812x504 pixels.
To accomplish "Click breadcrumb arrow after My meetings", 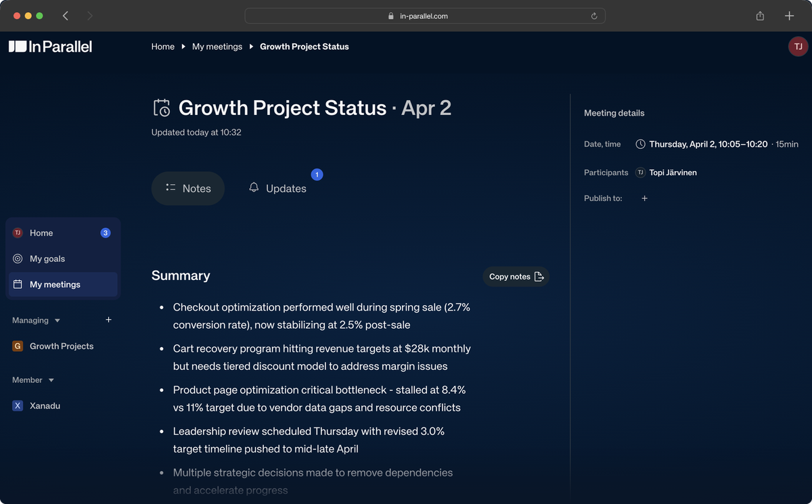I will pyautogui.click(x=251, y=47).
